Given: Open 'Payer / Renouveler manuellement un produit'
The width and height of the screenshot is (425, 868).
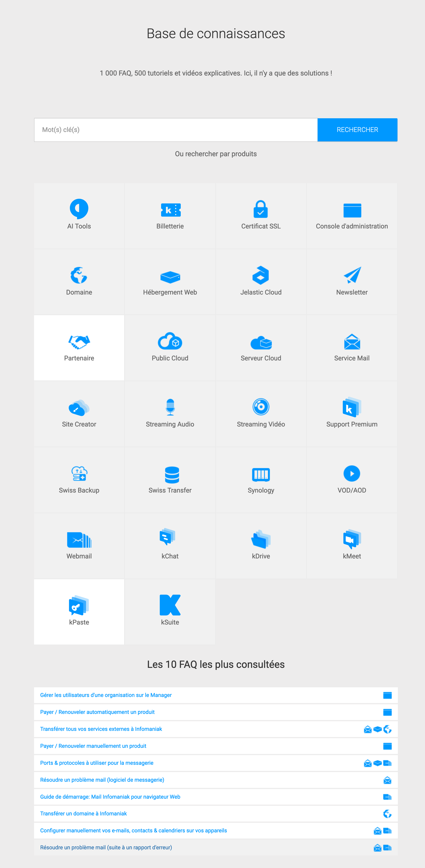Looking at the screenshot, I should click(93, 746).
